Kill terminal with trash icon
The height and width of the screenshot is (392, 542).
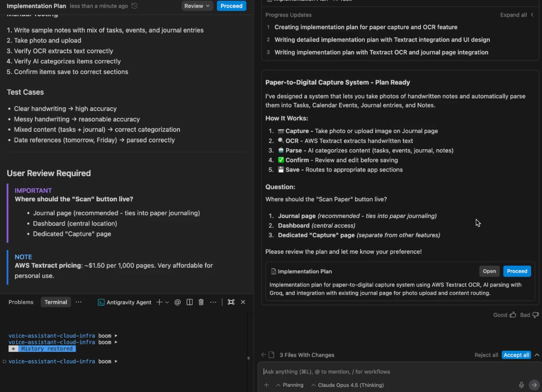click(x=201, y=302)
